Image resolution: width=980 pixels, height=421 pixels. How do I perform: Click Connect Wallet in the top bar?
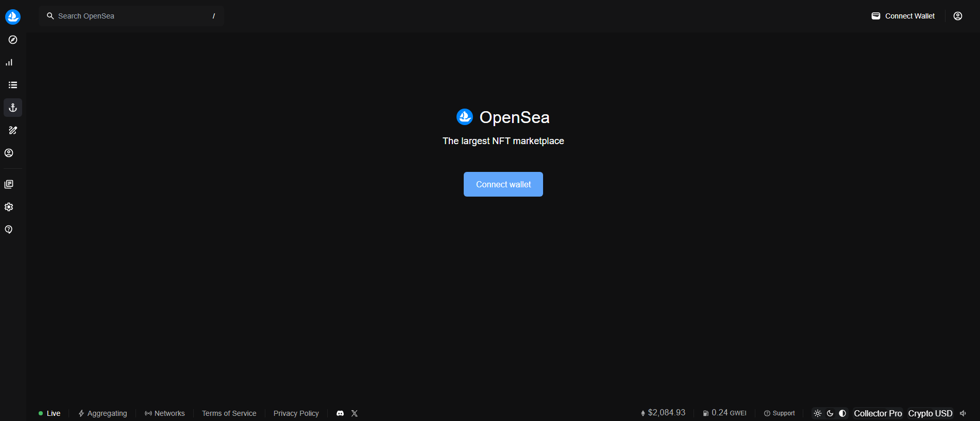[903, 16]
